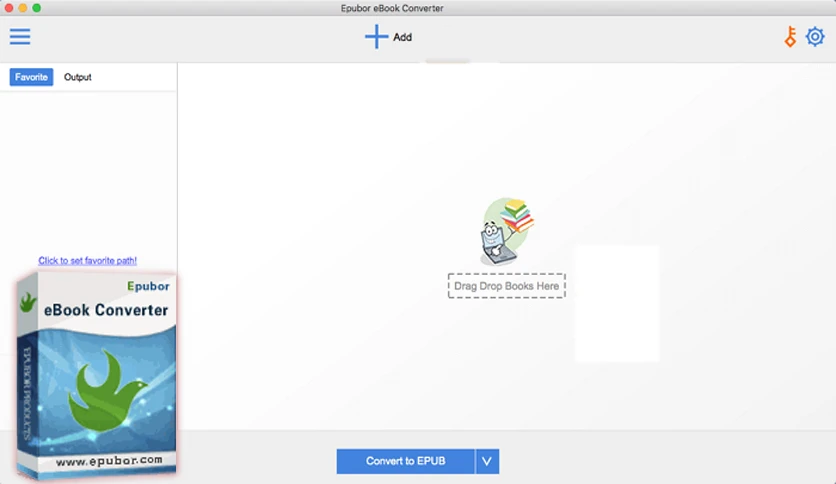Open registration via orange key icon
The image size is (836, 484).
(x=790, y=37)
